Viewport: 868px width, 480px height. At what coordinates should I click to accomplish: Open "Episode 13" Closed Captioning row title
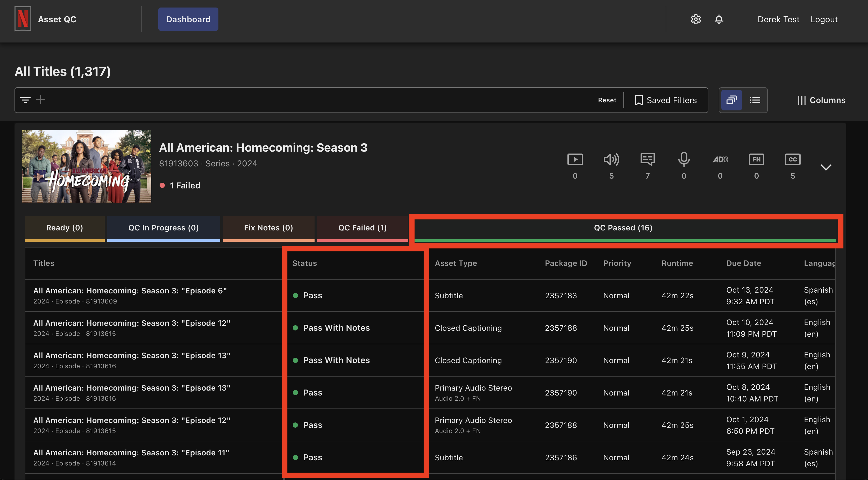[132, 355]
